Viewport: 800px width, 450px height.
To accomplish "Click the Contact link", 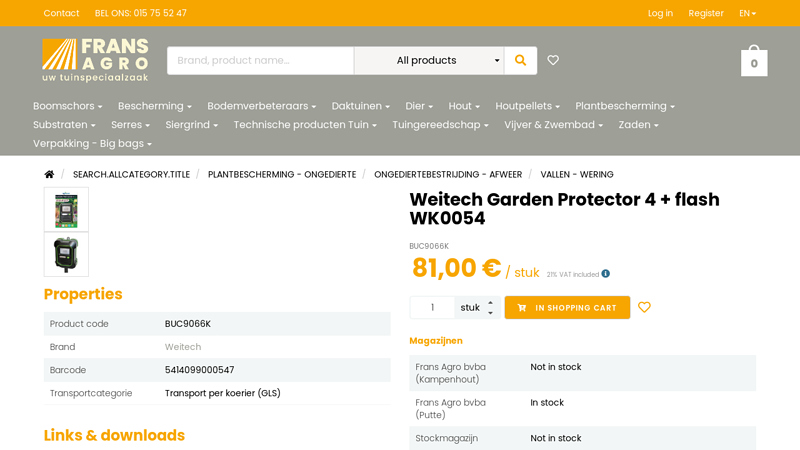I will 61,13.
